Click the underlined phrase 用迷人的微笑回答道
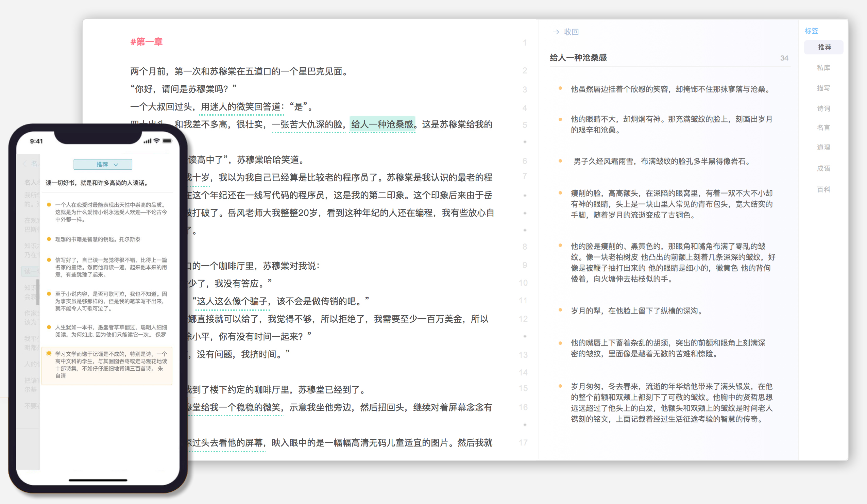The width and height of the screenshot is (867, 504). pos(241,107)
